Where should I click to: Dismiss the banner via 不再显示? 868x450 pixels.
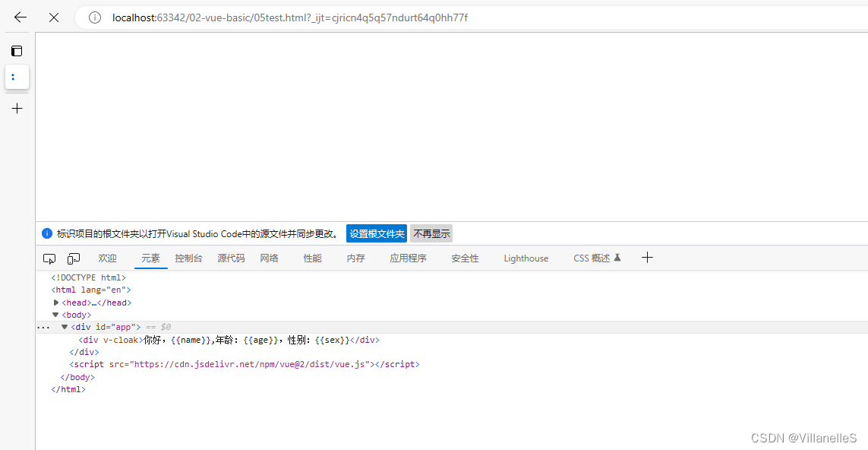(x=431, y=233)
